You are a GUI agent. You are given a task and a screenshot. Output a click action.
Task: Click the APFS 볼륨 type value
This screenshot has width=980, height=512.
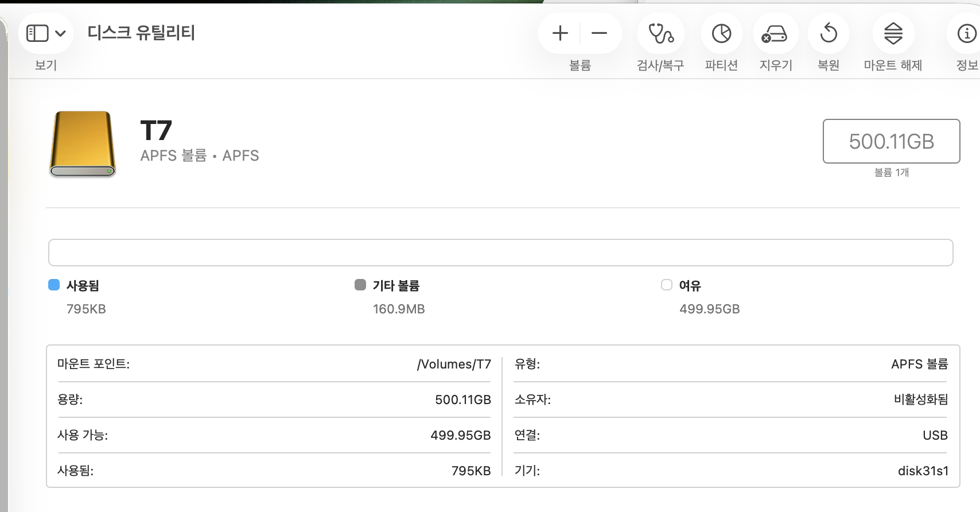(x=920, y=364)
